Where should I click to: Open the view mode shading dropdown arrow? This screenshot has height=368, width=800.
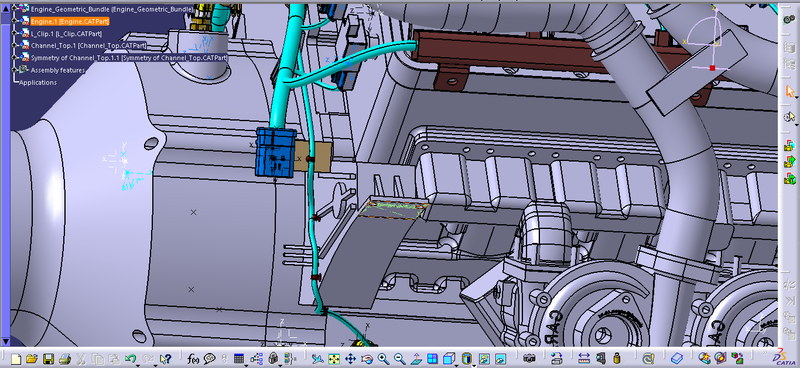474,363
